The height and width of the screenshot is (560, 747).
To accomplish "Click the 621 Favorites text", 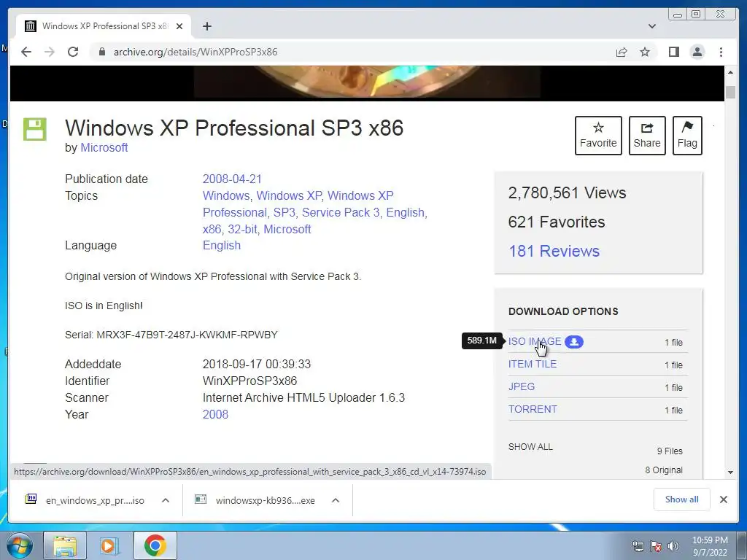I will 557,222.
